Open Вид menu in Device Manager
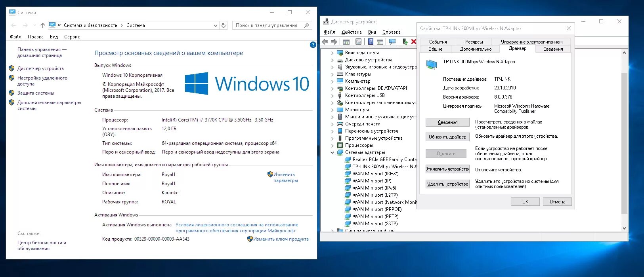 (372, 32)
